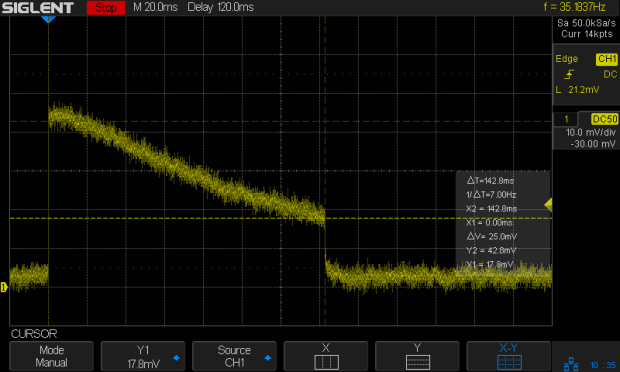620x372 pixels.
Task: Click the rising edge slope icon
Action: (x=569, y=74)
